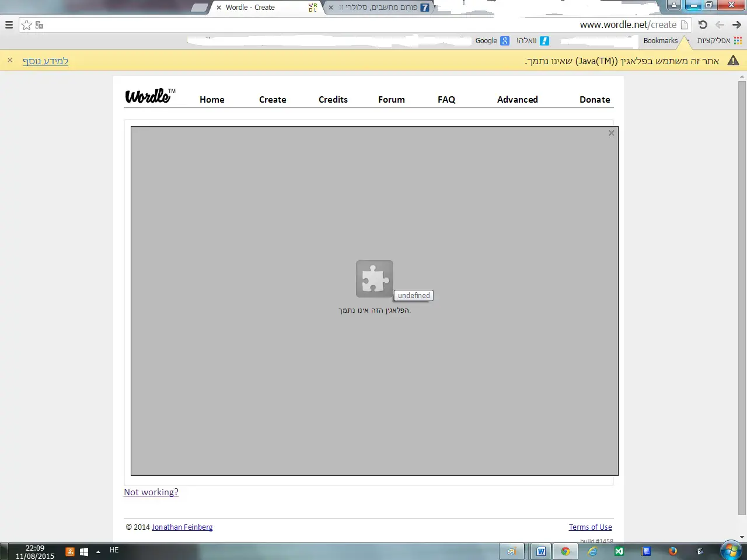Screen dimensions: 747x560
Task: Open the Chrome hamburger menu
Action: 9,25
